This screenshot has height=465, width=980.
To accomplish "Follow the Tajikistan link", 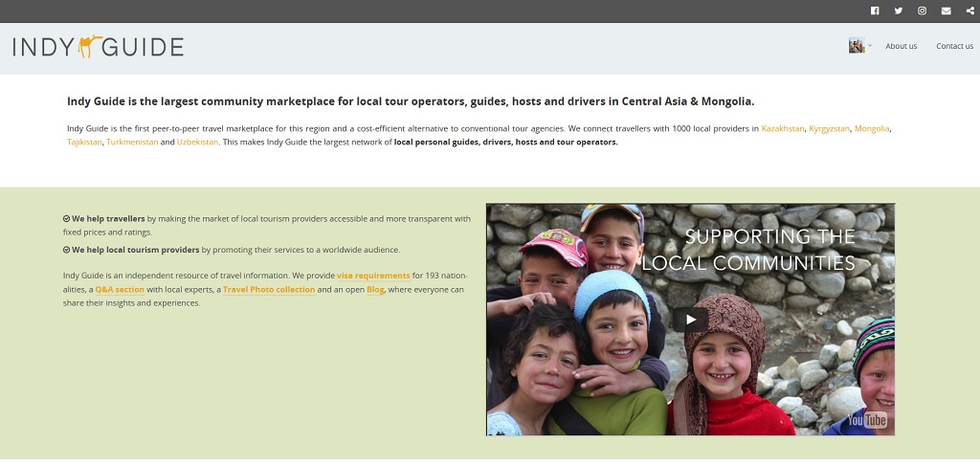I will coord(84,142).
